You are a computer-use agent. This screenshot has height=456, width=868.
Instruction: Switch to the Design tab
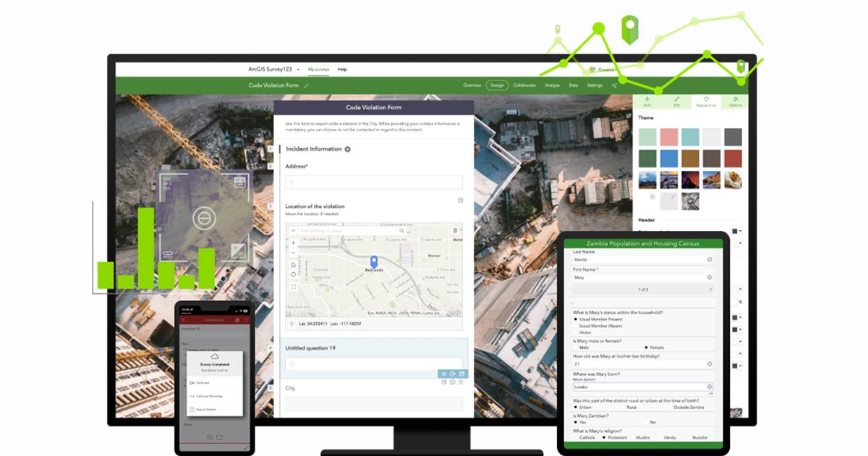point(497,85)
